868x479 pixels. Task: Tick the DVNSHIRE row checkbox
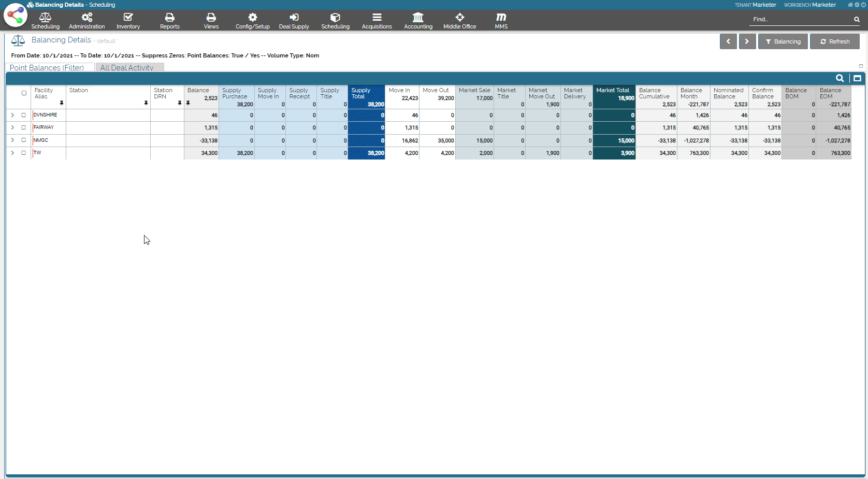[x=24, y=115]
